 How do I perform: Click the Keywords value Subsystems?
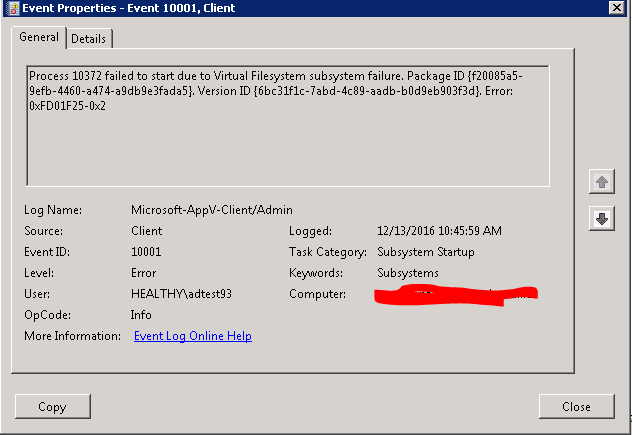(407, 273)
